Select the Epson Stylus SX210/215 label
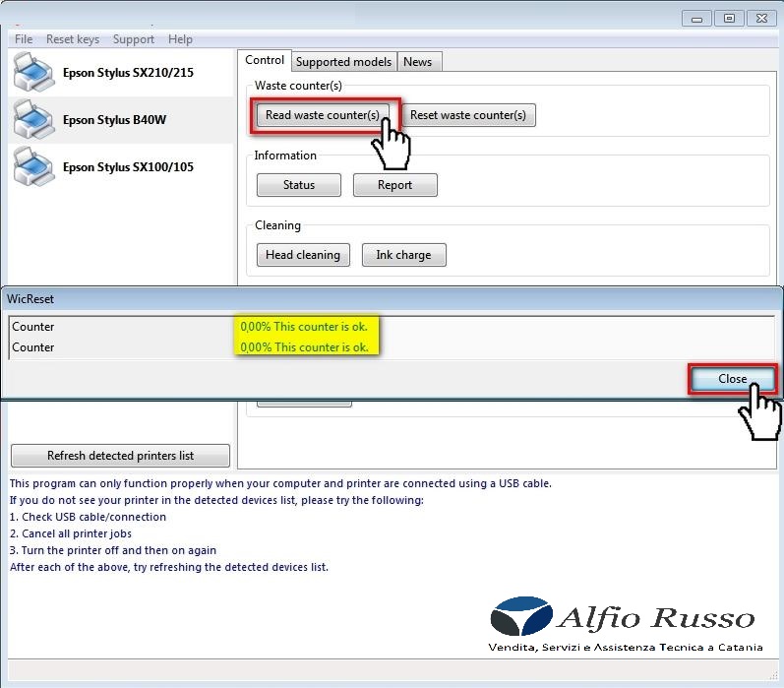The image size is (784, 688). 128,73
